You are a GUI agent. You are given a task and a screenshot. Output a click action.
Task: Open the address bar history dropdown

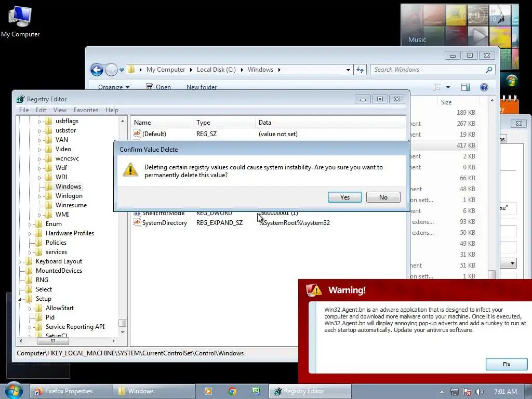(x=348, y=70)
